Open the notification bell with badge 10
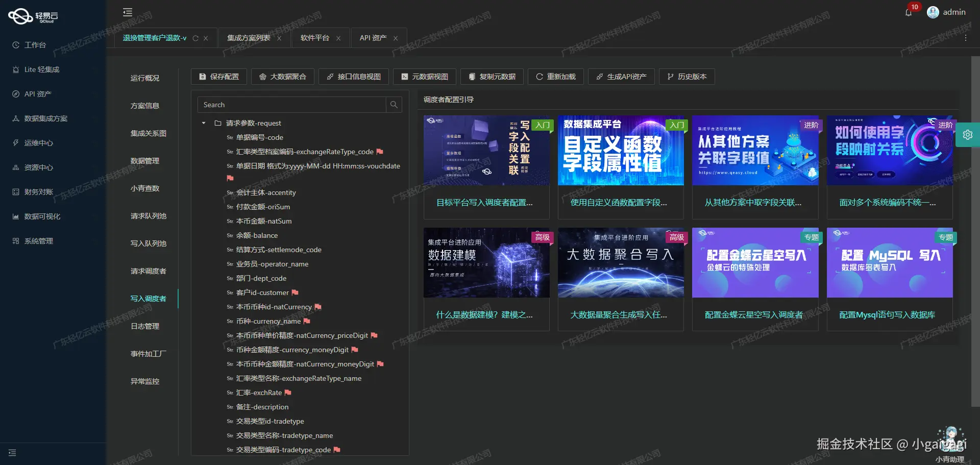This screenshot has height=465, width=980. point(909,13)
